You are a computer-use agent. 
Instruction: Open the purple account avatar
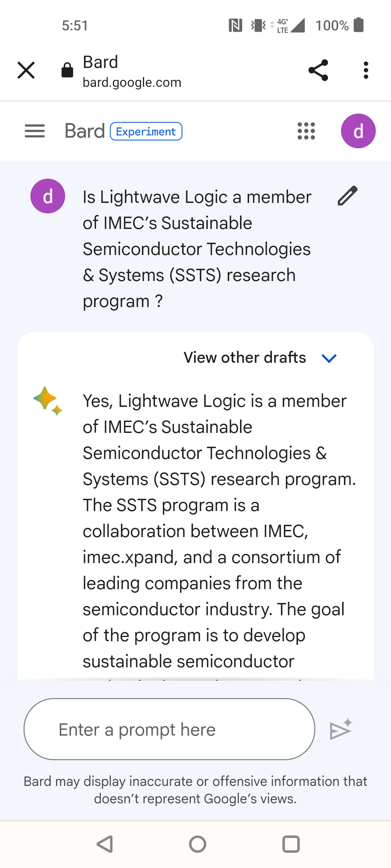click(x=358, y=131)
